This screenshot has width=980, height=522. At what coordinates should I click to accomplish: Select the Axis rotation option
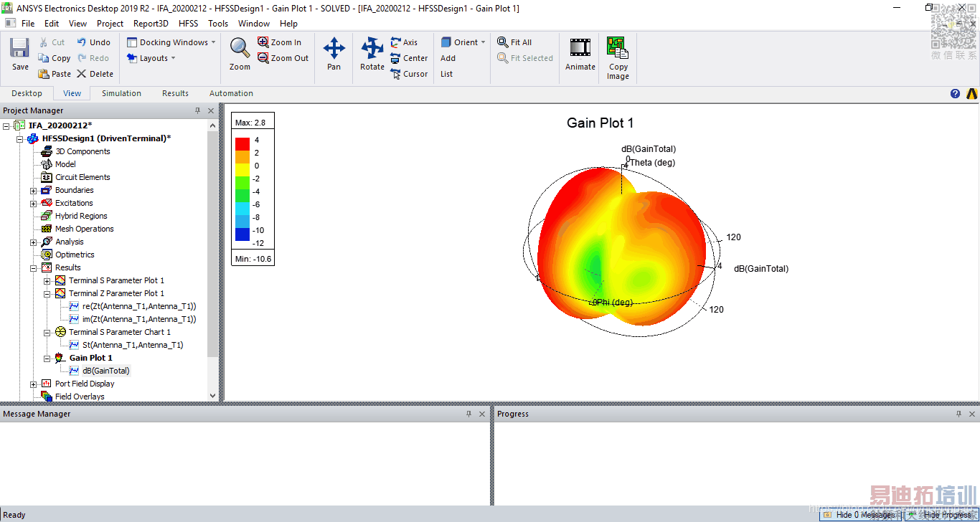tap(405, 42)
